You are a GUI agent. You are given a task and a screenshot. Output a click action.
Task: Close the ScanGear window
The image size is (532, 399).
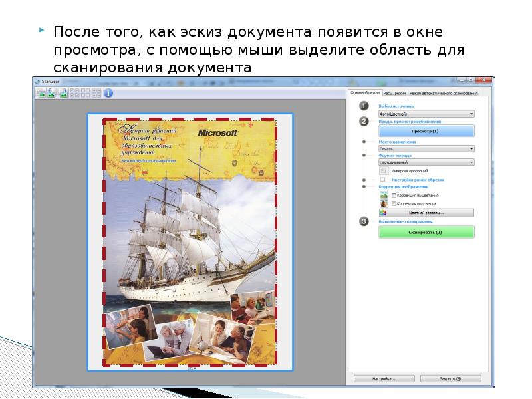click(x=483, y=80)
